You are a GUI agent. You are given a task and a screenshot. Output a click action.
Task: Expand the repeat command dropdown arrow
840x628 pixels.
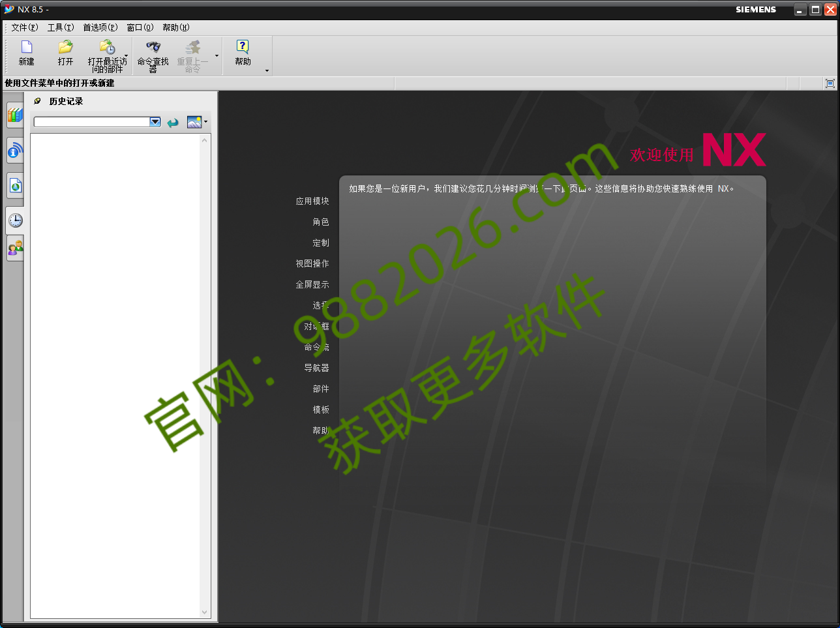coord(217,56)
